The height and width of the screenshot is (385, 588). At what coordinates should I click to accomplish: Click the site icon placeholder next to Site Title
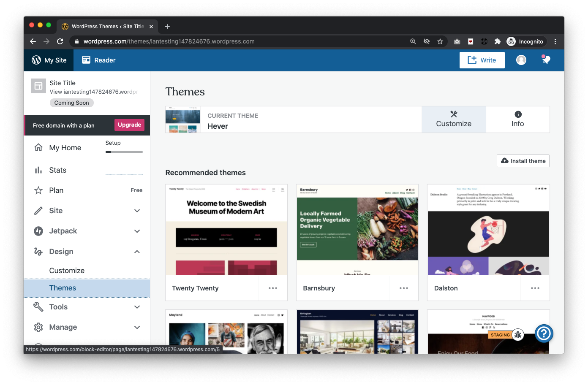coord(38,86)
